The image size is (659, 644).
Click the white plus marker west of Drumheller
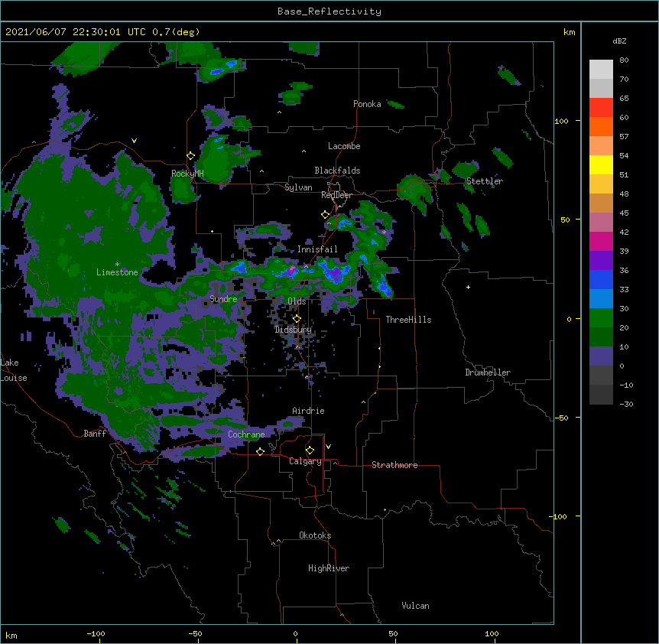[468, 287]
